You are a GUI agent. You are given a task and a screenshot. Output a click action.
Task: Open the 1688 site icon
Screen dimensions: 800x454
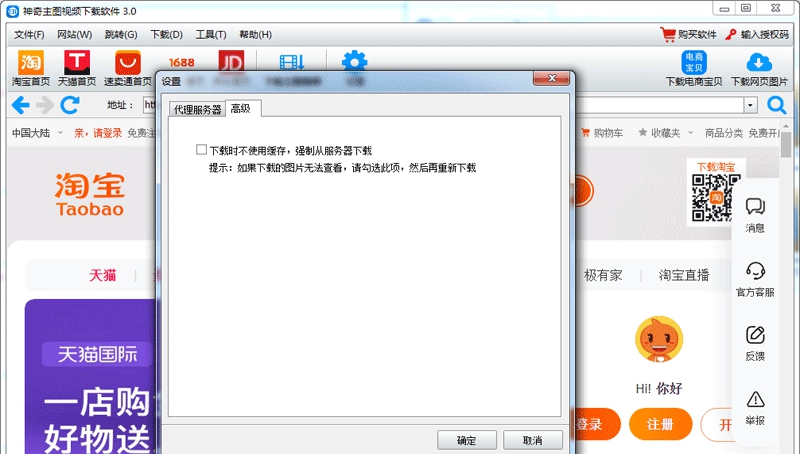coord(182,62)
